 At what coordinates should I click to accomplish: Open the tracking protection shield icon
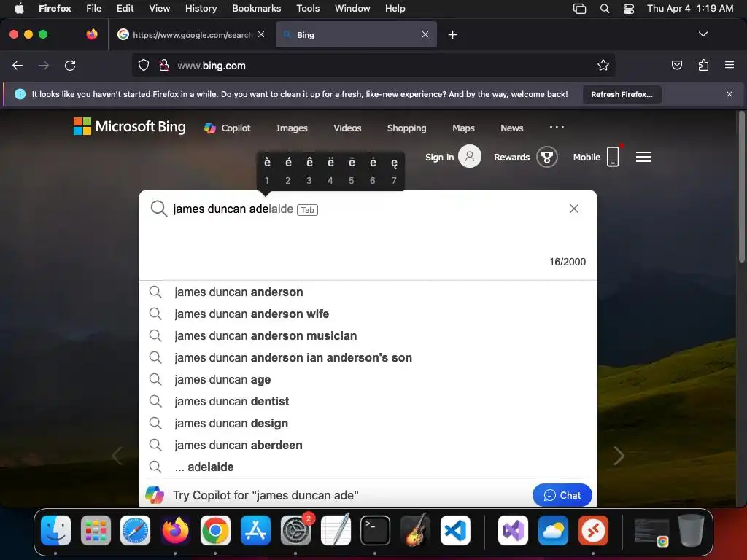144,66
